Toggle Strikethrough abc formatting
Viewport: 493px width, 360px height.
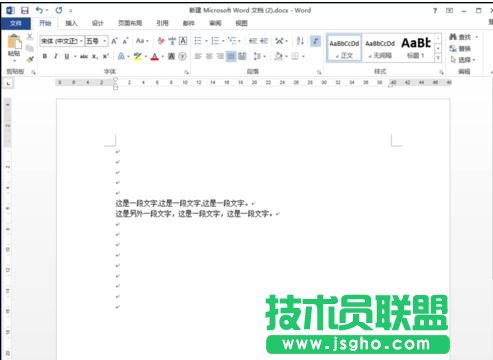tap(84, 56)
